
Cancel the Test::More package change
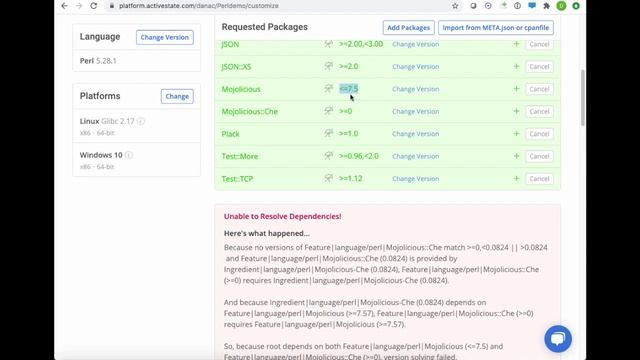pos(539,156)
